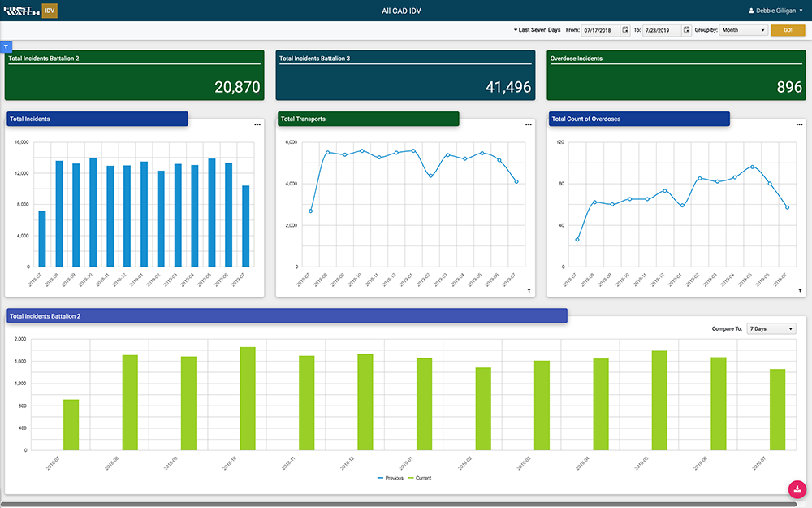The height and width of the screenshot is (508, 812).
Task: Click filter icon under Overdoses chart
Action: pyautogui.click(x=800, y=291)
